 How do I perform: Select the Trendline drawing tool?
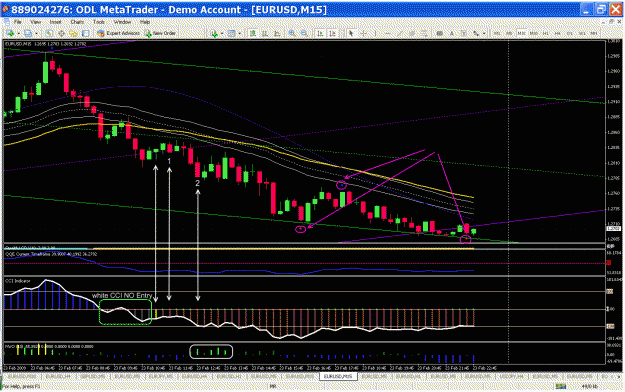pyautogui.click(x=400, y=33)
